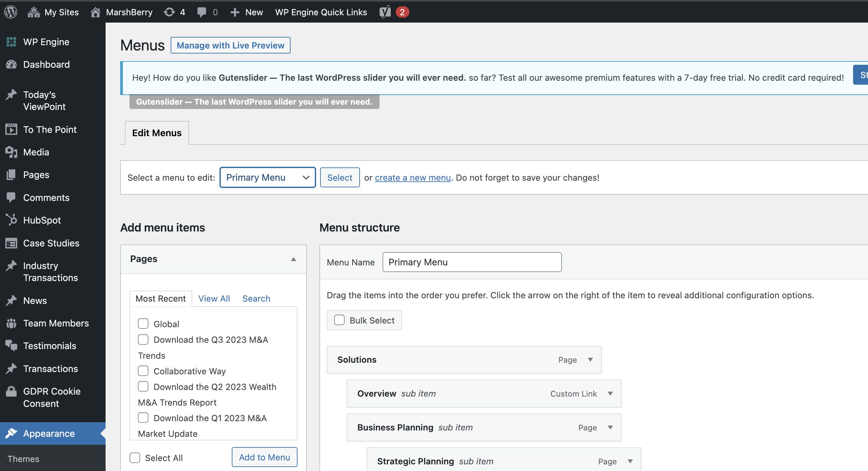The height and width of the screenshot is (471, 868).
Task: Click the WP Engine sidebar icon
Action: click(11, 42)
